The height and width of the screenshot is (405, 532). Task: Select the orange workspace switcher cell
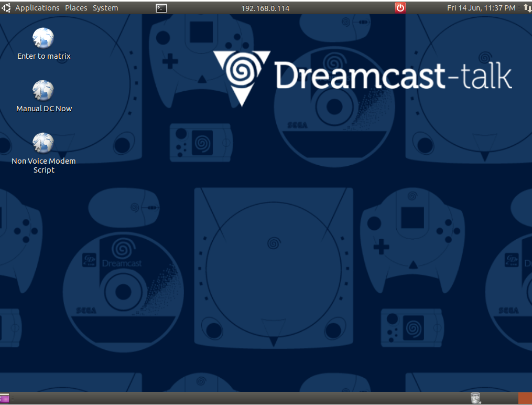pos(525,398)
